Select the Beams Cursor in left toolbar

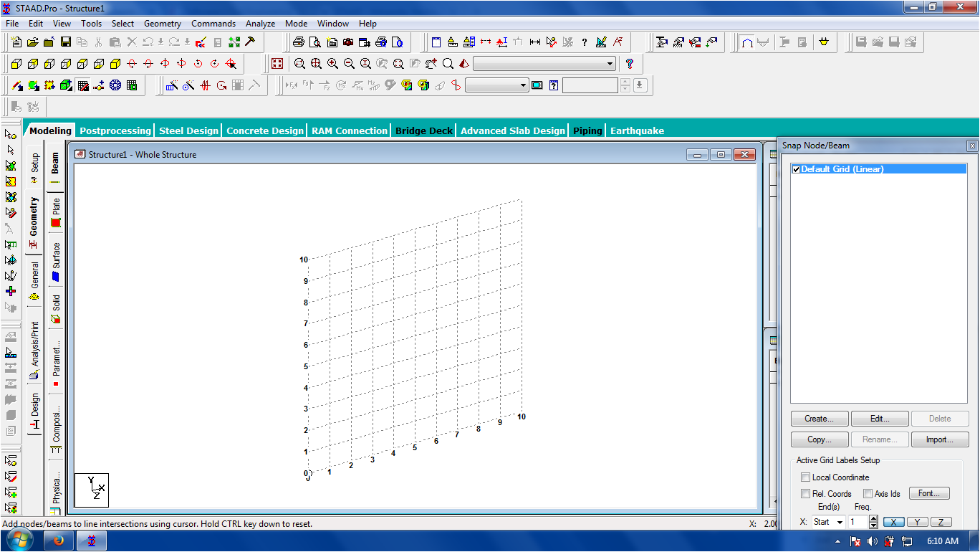click(10, 150)
